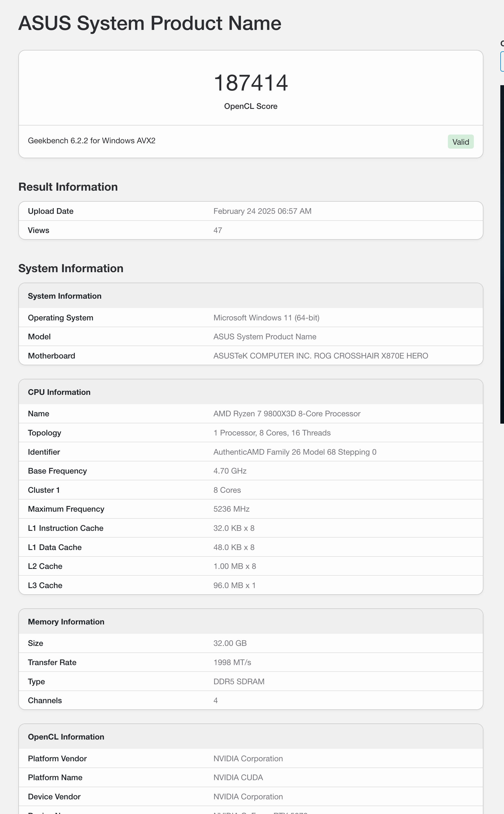The height and width of the screenshot is (814, 504).
Task: Select the Geekbench 6.2.2 for Windows AVX2 text
Action: click(92, 141)
